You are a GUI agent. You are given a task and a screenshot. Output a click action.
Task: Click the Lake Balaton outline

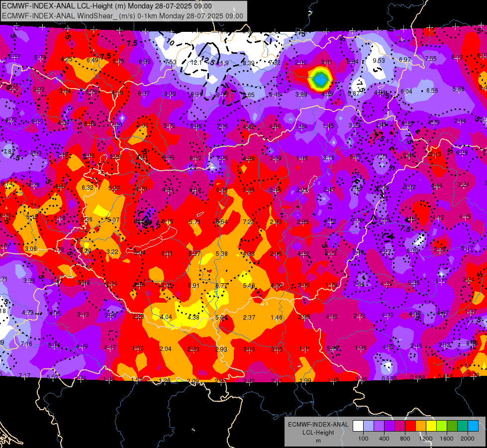[x=152, y=240]
